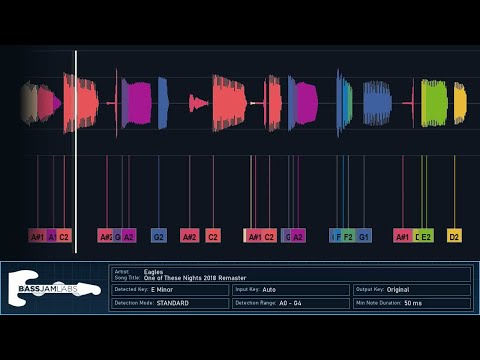Click the Detected Key E Minor field
Screen dimensions: 480x360
coord(170,290)
